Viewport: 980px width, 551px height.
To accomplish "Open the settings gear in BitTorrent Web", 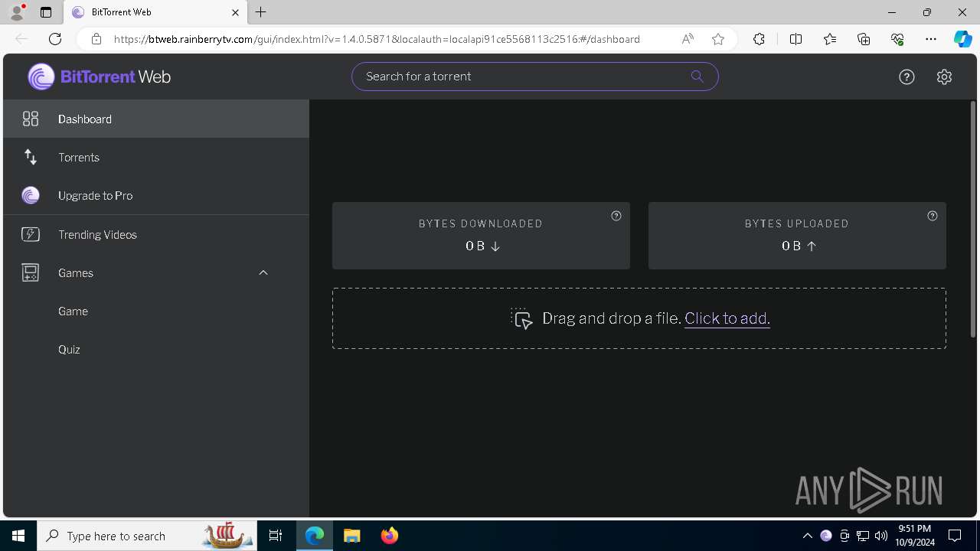I will (944, 77).
